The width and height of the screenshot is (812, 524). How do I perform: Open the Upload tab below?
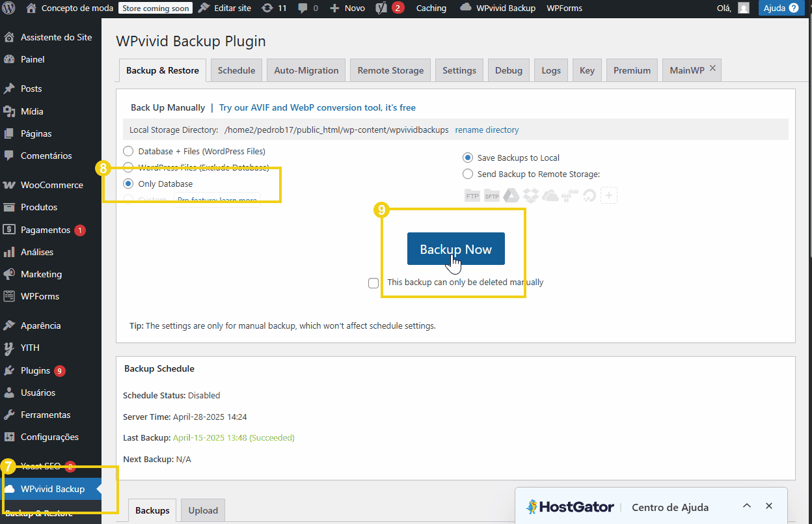[203, 510]
